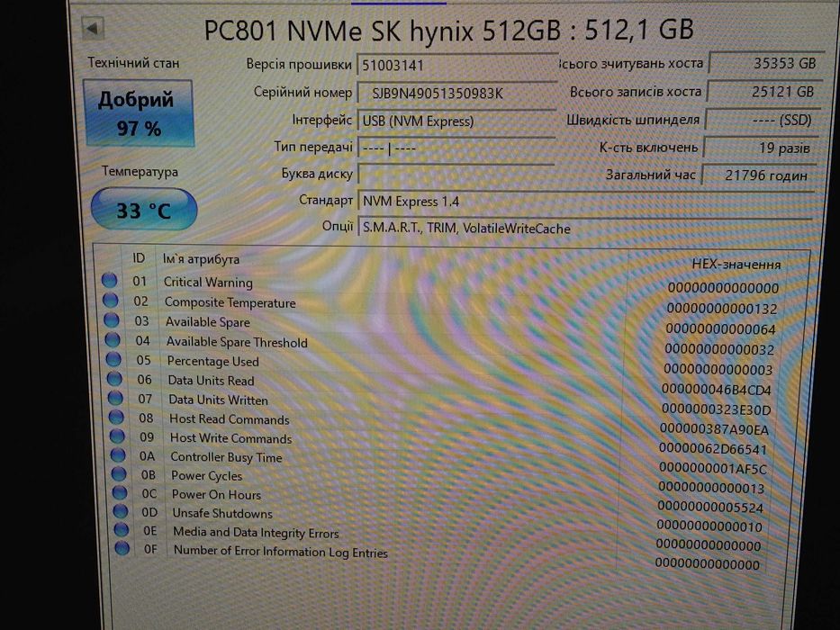
Task: Click hex value 00000000000032
Action: (719, 349)
